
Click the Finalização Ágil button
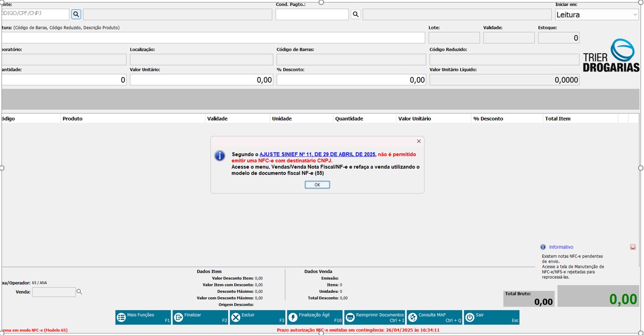[x=315, y=318]
